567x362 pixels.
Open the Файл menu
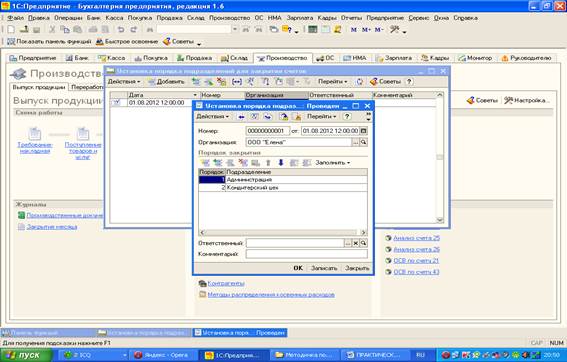tap(16, 18)
